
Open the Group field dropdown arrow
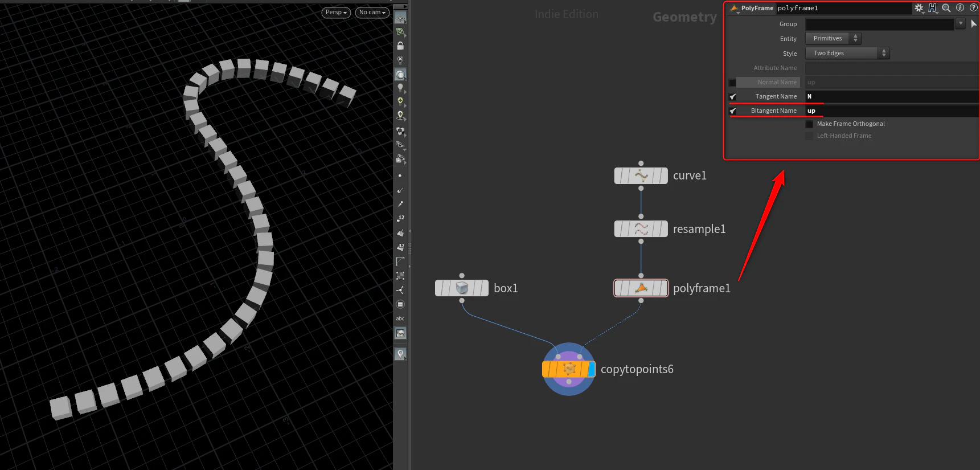(x=961, y=24)
